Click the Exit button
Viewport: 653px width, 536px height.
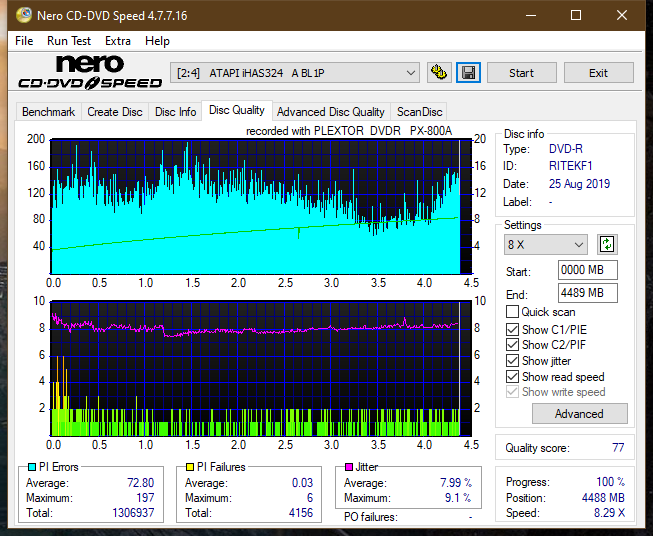tap(598, 73)
